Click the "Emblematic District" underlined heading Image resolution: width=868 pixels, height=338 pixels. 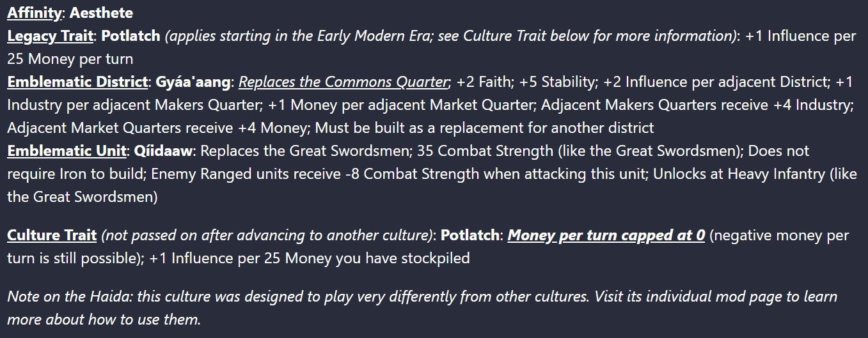77,82
